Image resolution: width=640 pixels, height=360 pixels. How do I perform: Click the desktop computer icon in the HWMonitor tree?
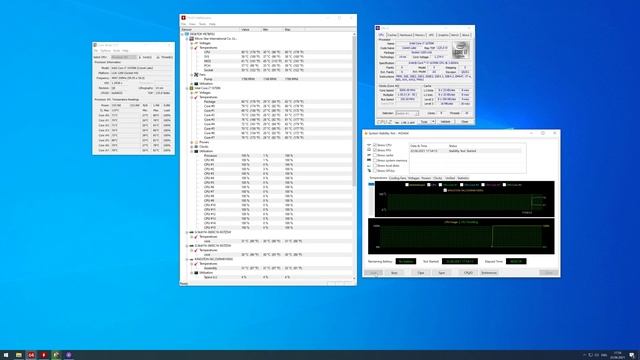click(x=187, y=34)
